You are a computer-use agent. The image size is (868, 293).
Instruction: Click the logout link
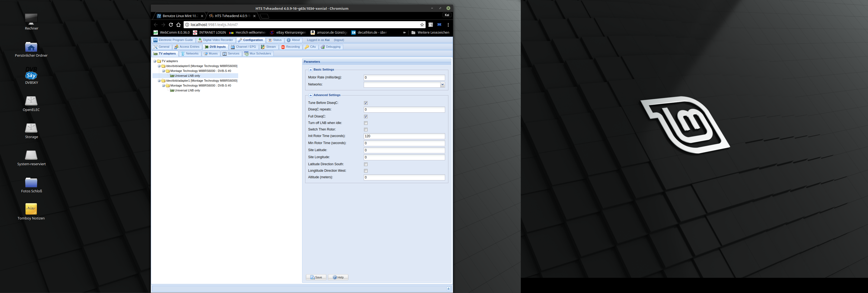(x=339, y=40)
